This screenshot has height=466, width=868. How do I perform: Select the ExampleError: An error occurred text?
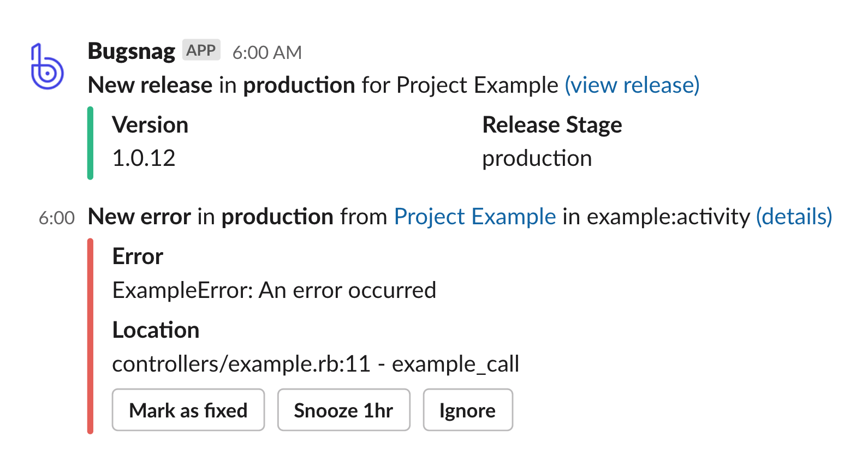tap(274, 290)
